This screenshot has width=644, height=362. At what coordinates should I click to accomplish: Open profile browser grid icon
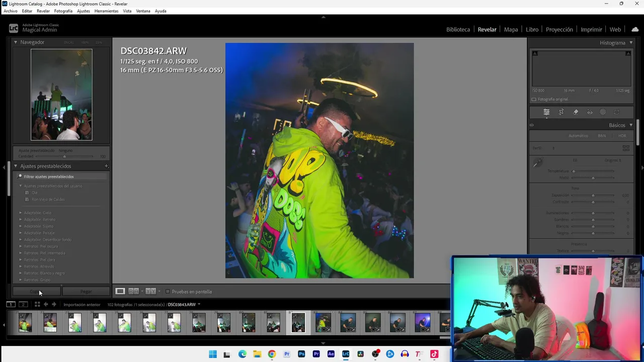626,148
